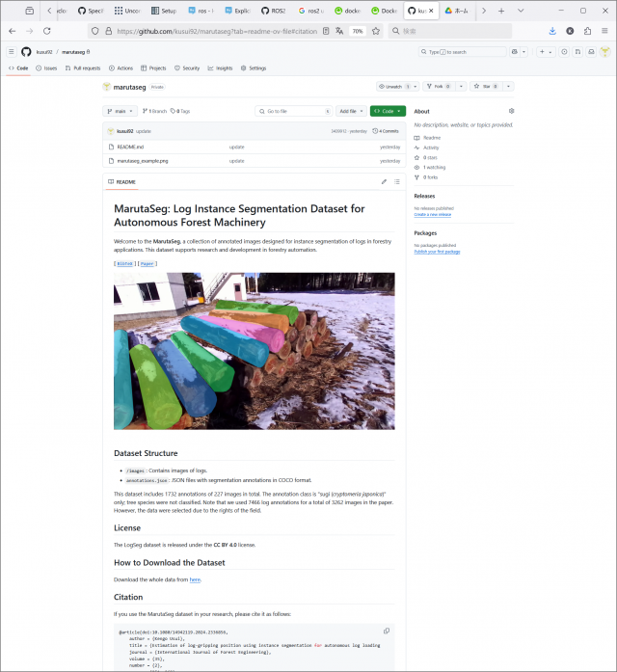The width and height of the screenshot is (617, 672).
Task: Expand the main branch selector
Action: click(121, 111)
